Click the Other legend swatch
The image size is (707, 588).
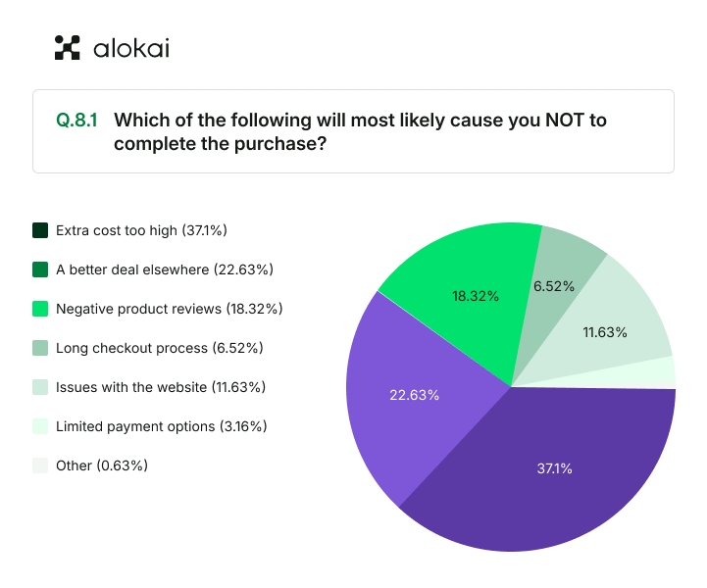40,465
